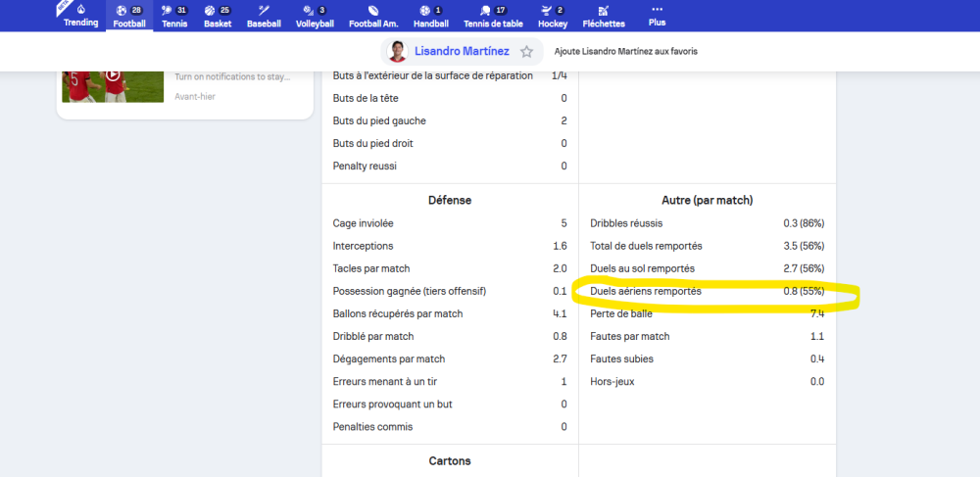Expand the Plus more-sports menu
Image resolution: width=980 pixels, height=477 pixels.
[657, 16]
